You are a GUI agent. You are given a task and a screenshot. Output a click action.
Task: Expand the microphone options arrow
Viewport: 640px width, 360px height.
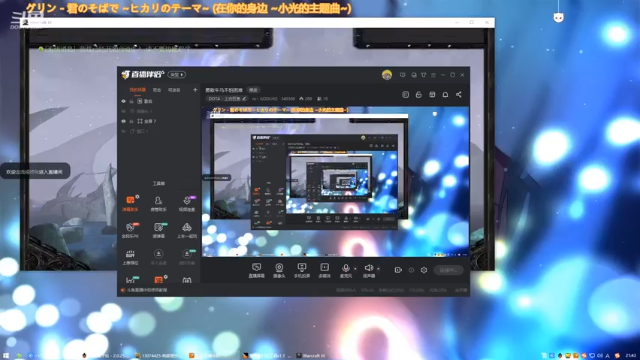(355, 269)
